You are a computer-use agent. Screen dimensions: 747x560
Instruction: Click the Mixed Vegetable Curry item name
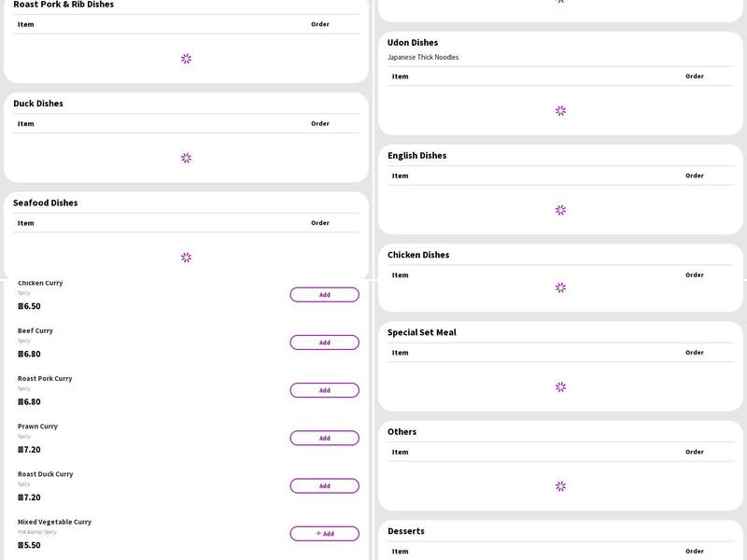(x=54, y=522)
